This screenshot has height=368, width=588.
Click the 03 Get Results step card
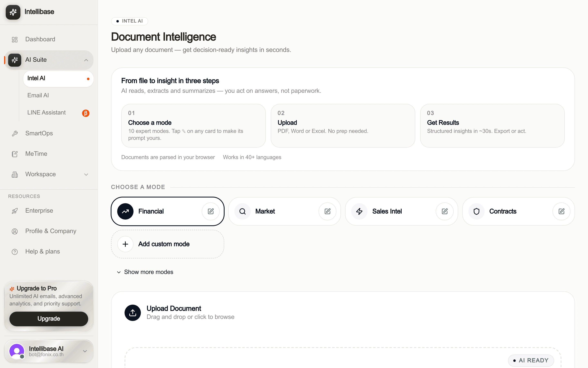click(x=492, y=126)
